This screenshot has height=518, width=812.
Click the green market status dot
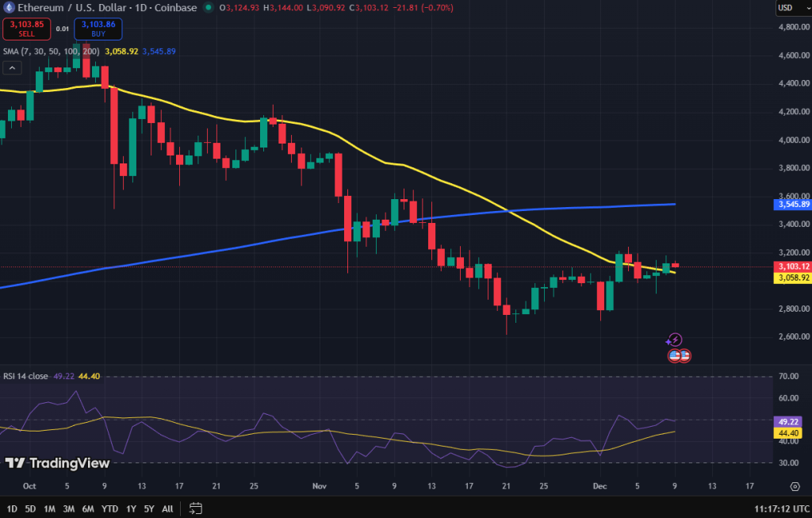209,8
